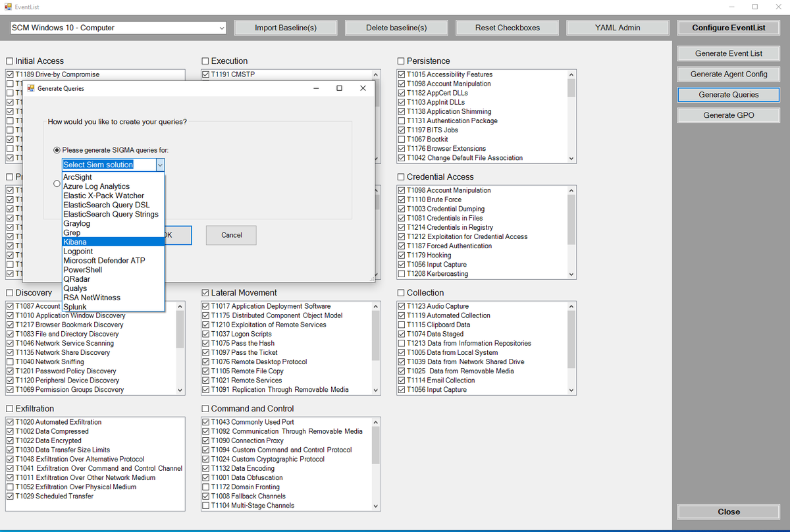Uncheck the Lateral Movement category checkbox
The width and height of the screenshot is (790, 532).
click(x=205, y=292)
